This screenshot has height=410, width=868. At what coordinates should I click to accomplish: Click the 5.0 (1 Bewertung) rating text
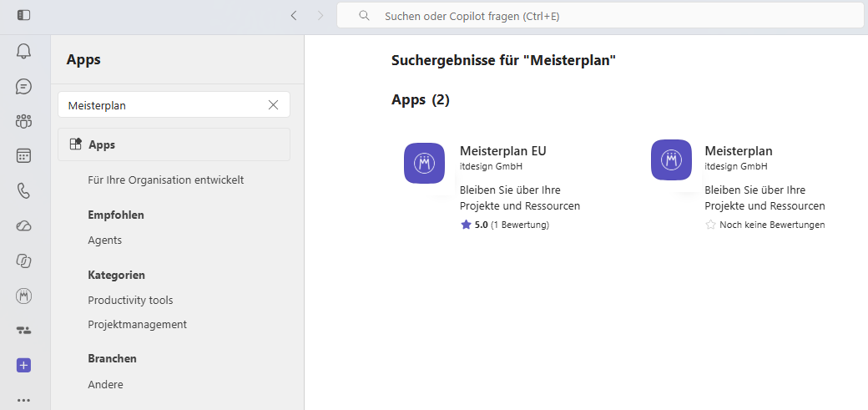coord(512,225)
